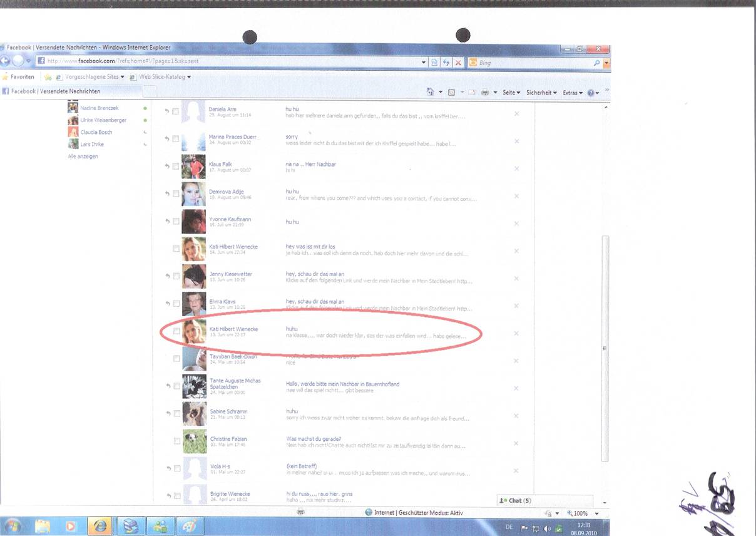Toggle Compatibility View icon in address bar
This screenshot has width=756, height=536.
point(434,62)
